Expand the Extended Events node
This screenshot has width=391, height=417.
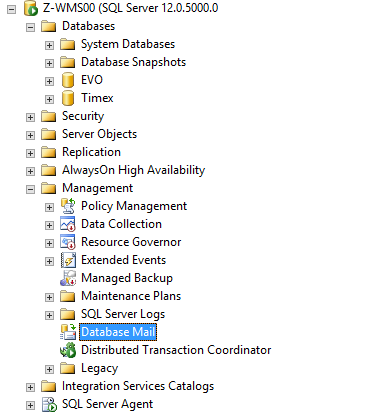coord(49,261)
